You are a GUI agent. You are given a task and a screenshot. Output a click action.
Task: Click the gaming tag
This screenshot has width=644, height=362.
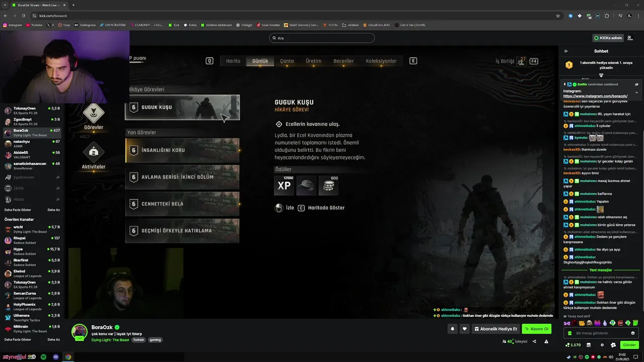(155, 340)
